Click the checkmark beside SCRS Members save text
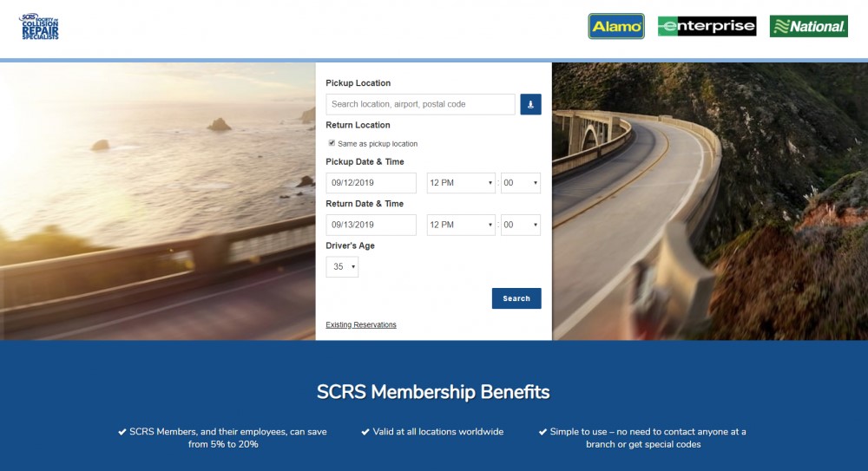868x471 pixels. tap(122, 432)
